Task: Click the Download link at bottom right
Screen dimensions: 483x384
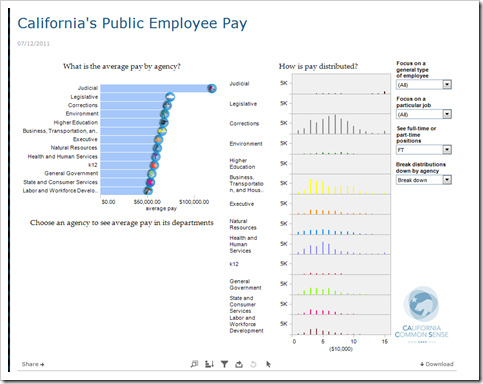Action: coord(437,364)
